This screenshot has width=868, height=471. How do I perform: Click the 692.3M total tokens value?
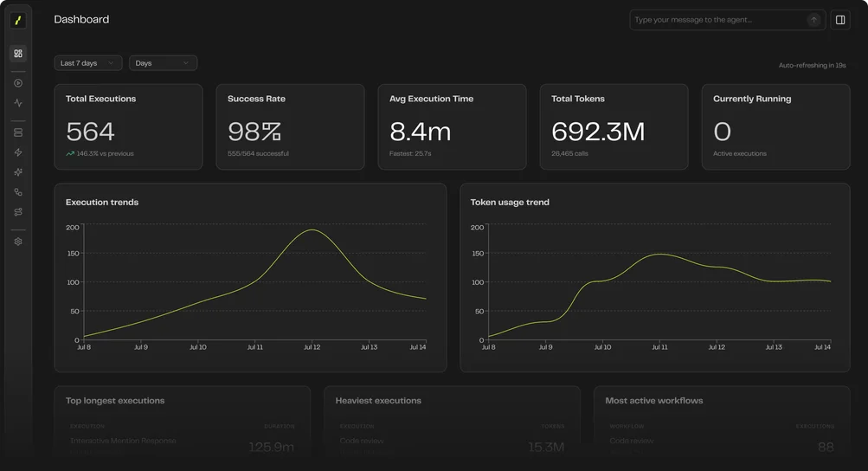click(x=598, y=132)
